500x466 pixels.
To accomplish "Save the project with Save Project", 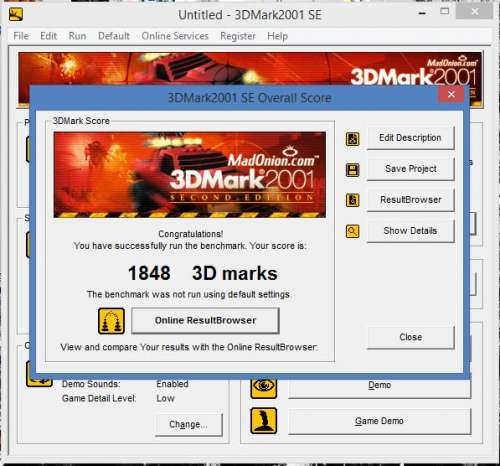I will [x=410, y=169].
